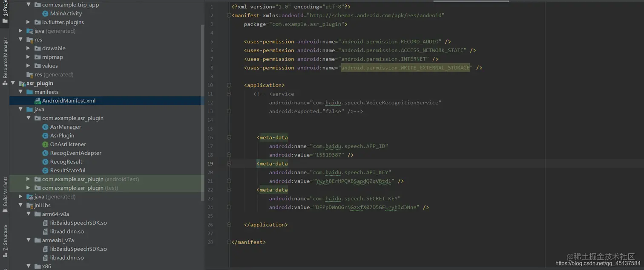Fold the SECRET_KEY meta-data at line 22
This screenshot has width=644, height=270.
click(229, 190)
